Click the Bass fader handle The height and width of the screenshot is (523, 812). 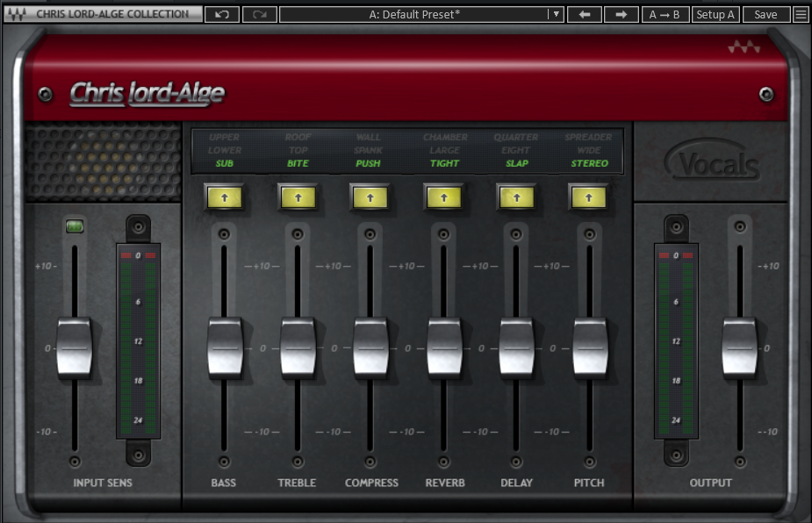coord(225,347)
